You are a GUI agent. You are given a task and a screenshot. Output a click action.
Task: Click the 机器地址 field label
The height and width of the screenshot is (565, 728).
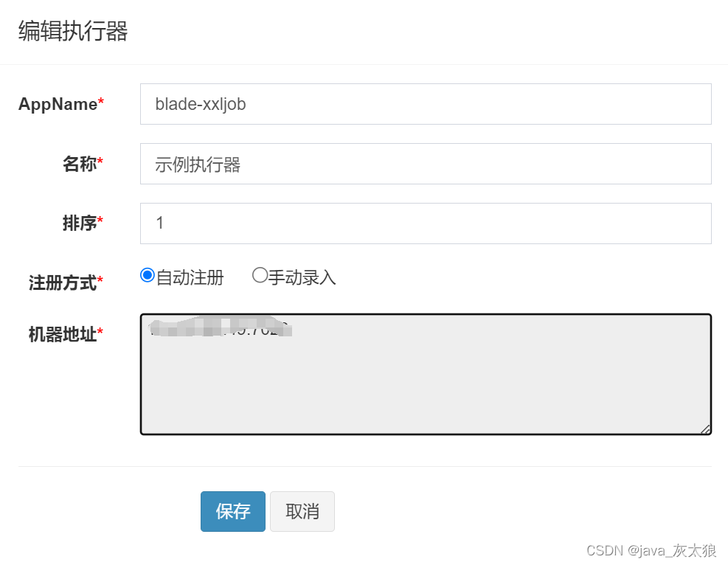click(62, 334)
